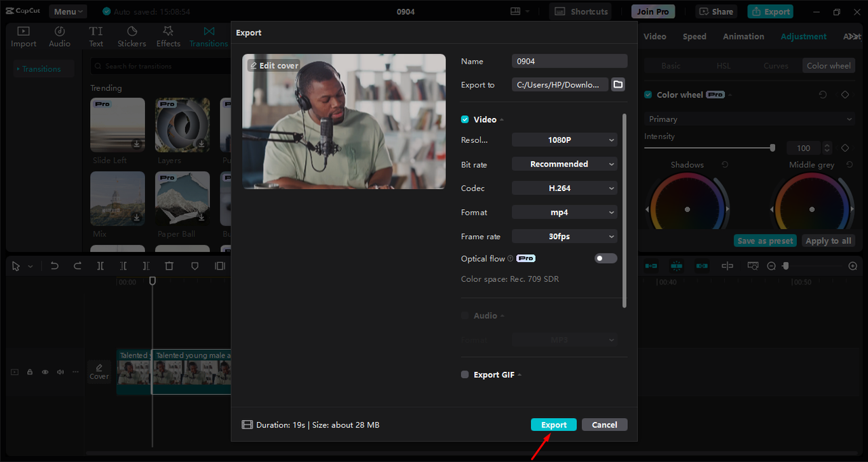The width and height of the screenshot is (868, 462).
Task: Click the Shadows color wheel
Action: (687, 209)
